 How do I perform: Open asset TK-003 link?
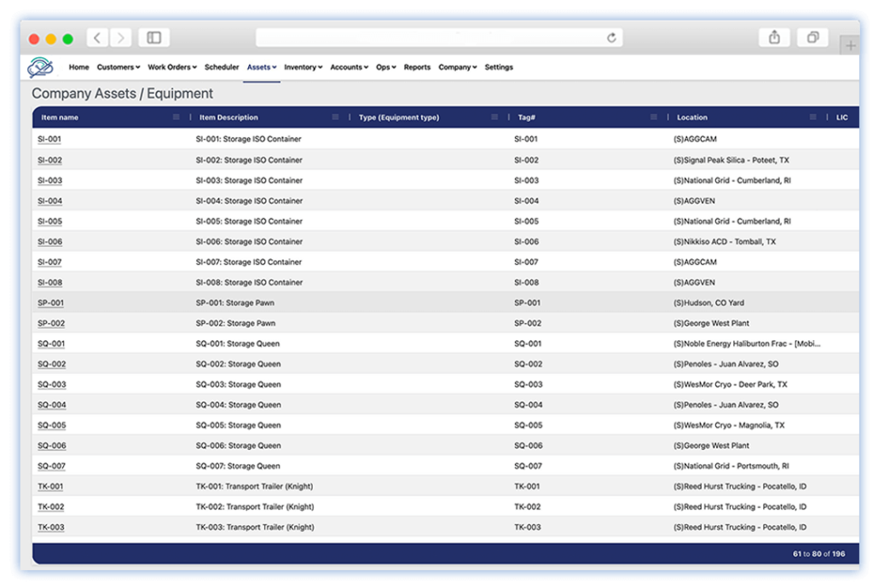coord(49,527)
